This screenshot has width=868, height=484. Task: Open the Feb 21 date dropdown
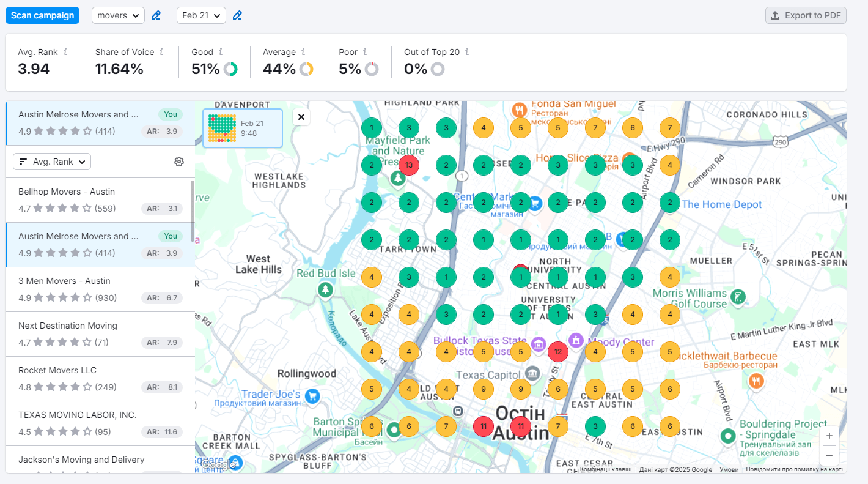[201, 15]
